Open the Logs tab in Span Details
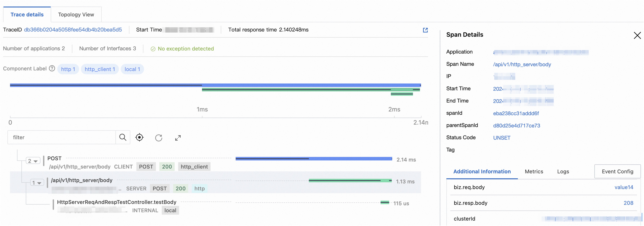The height and width of the screenshot is (226, 644). [x=563, y=171]
